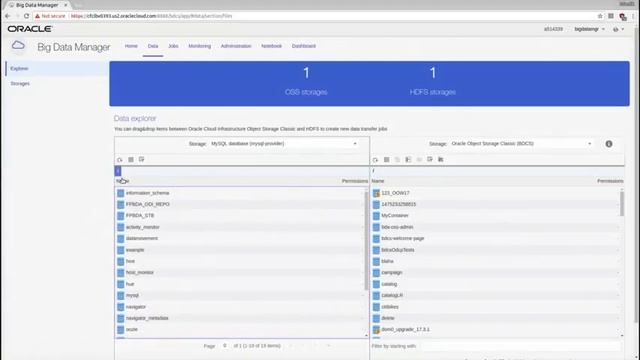Click the container icon beside dom0_upgrade_17.3.1
The width and height of the screenshot is (640, 360).
coord(376,329)
